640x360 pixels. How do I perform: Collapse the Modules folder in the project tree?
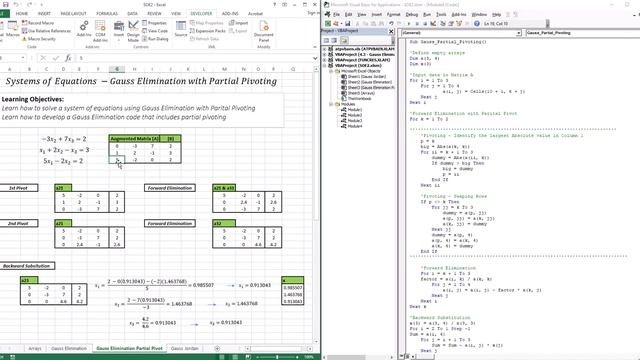coord(331,104)
